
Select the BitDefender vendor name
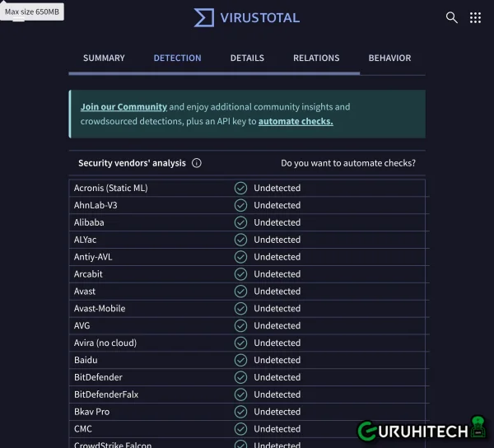tap(98, 377)
